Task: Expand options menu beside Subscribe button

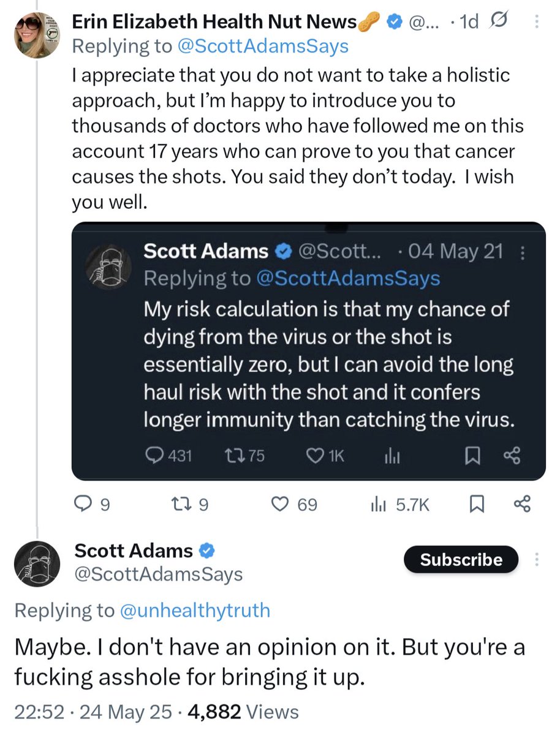Action: tap(537, 560)
